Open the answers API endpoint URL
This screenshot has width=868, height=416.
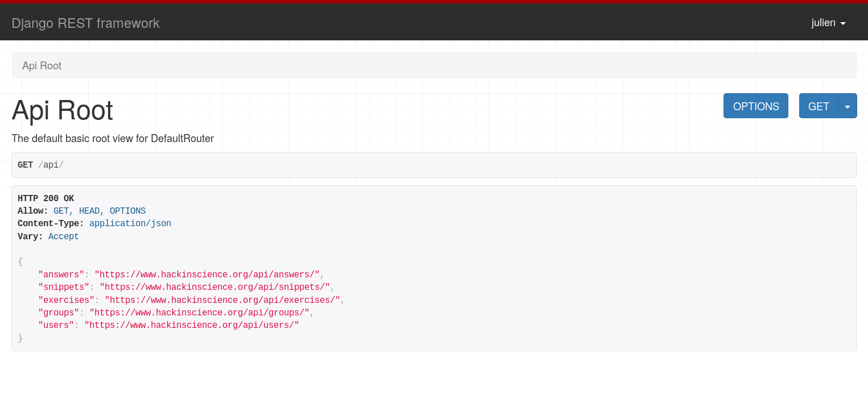pos(207,274)
